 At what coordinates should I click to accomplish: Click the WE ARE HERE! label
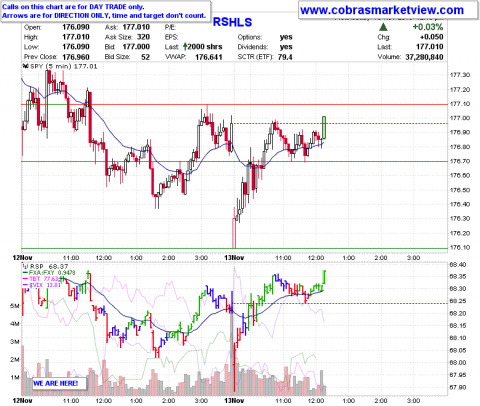tap(56, 383)
